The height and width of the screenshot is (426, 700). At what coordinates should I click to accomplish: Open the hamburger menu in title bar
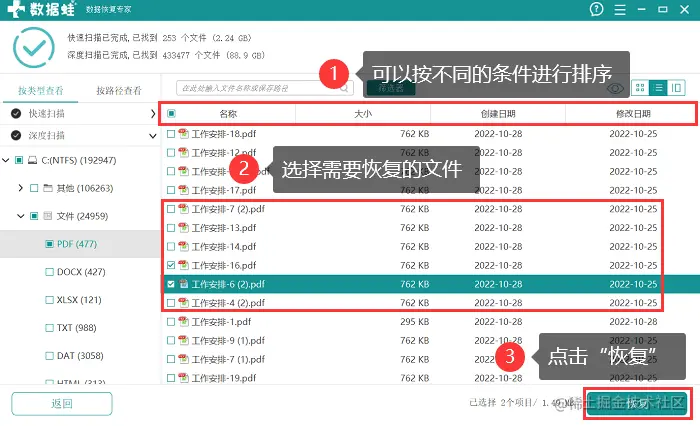tap(620, 9)
